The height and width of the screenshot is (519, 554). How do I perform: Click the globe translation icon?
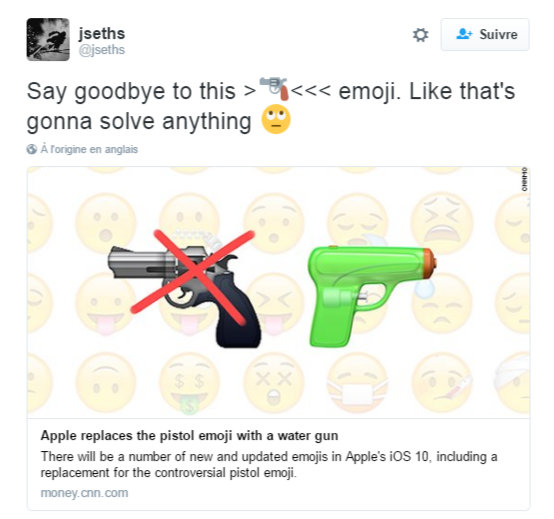(31, 149)
